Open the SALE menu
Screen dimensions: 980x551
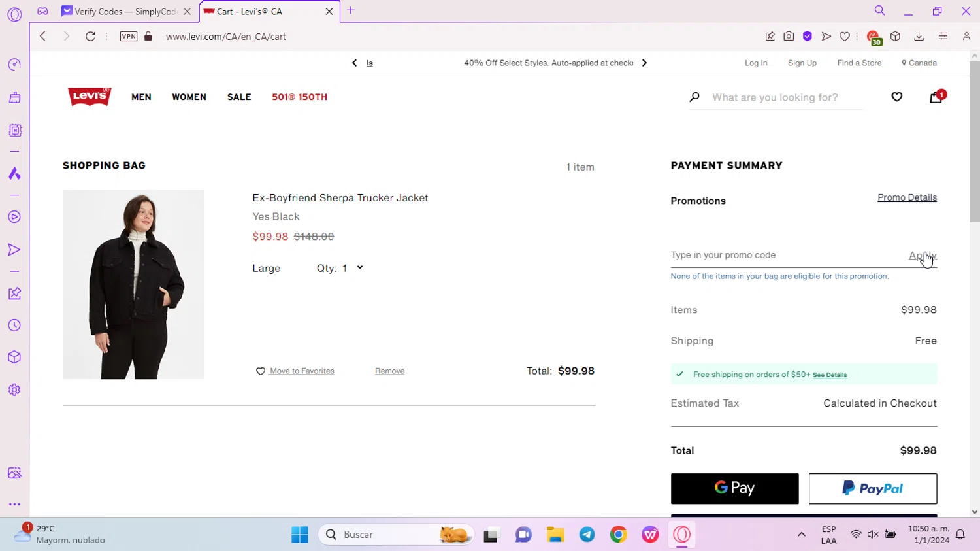pos(239,97)
